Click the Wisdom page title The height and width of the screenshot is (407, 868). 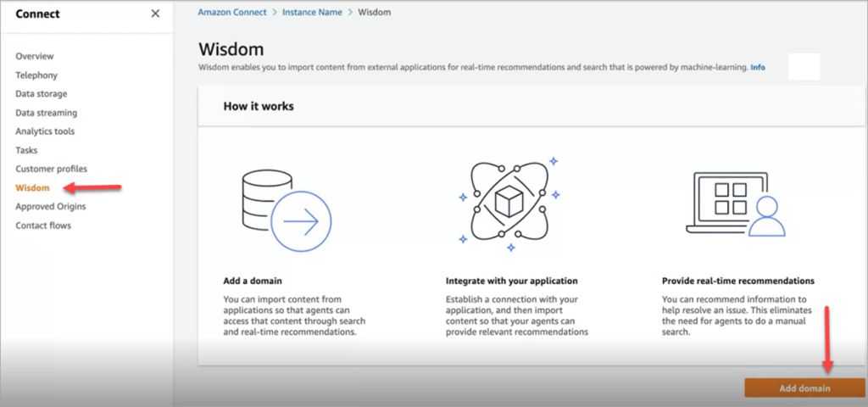[231, 48]
